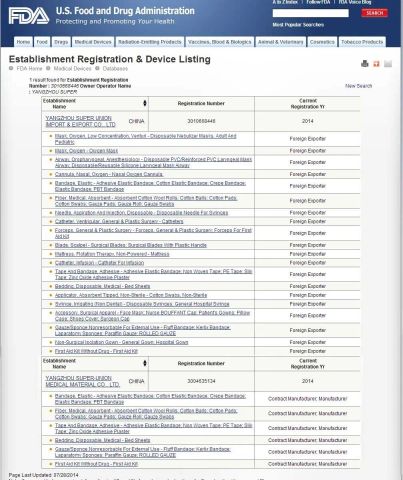The image size is (403, 480).
Task: Go to Databases breadcrumb link
Action: pyautogui.click(x=115, y=68)
